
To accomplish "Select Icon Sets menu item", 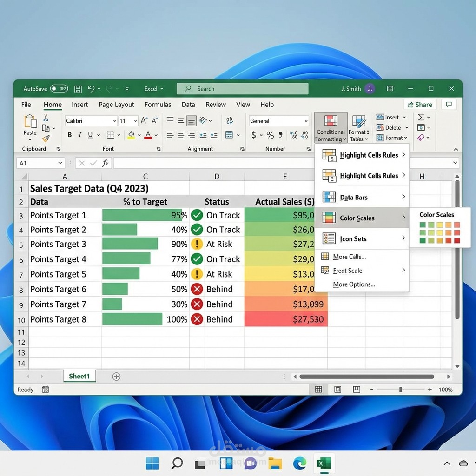I will pos(363,238).
